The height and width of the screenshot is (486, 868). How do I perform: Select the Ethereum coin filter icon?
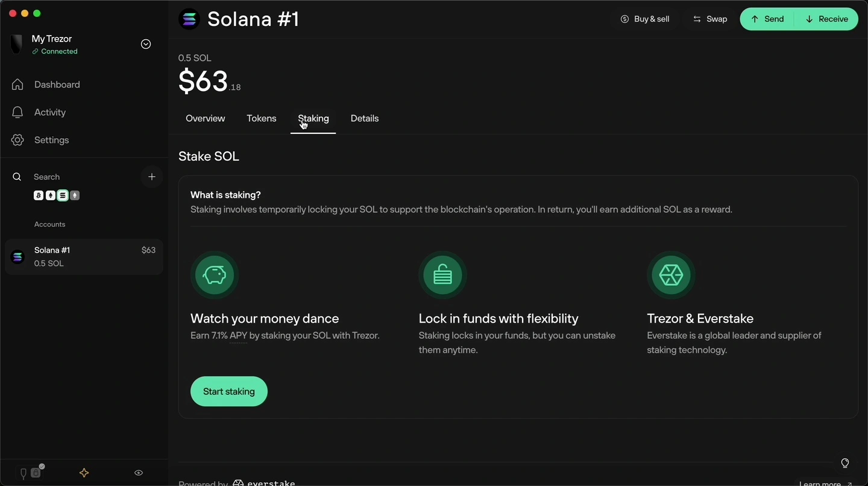(50, 195)
